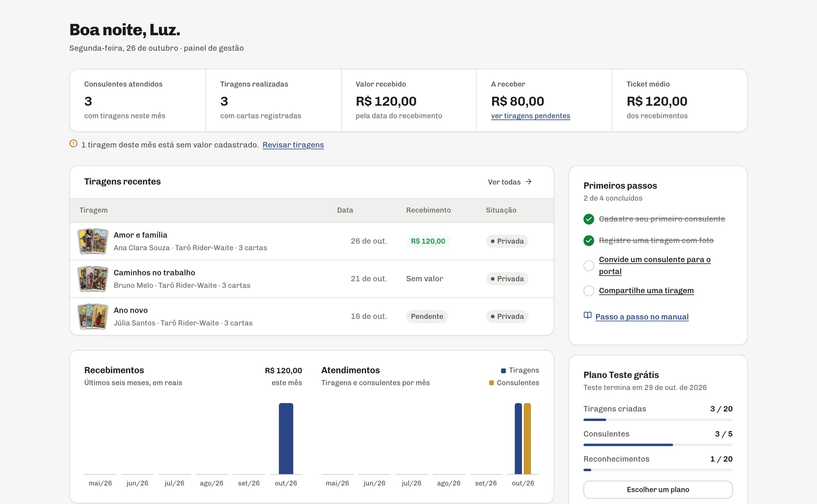This screenshot has height=504, width=817.
Task: Click the book icon beside manual link
Action: click(587, 316)
